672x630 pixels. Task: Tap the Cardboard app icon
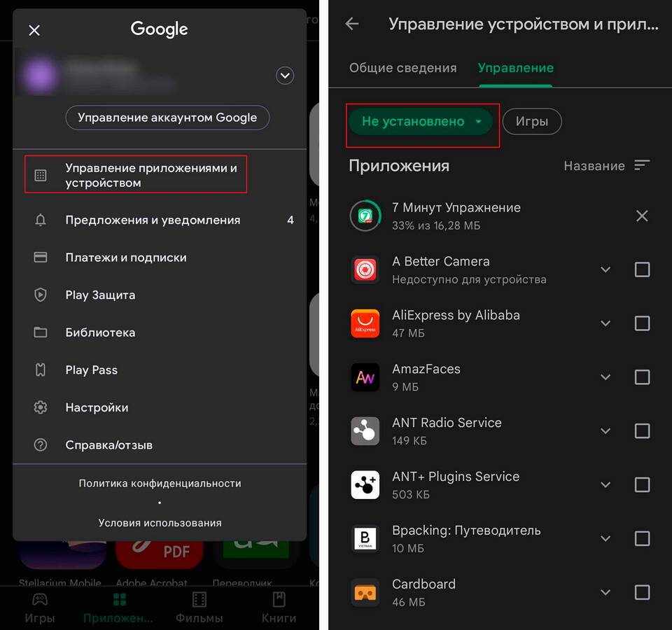pos(365,593)
